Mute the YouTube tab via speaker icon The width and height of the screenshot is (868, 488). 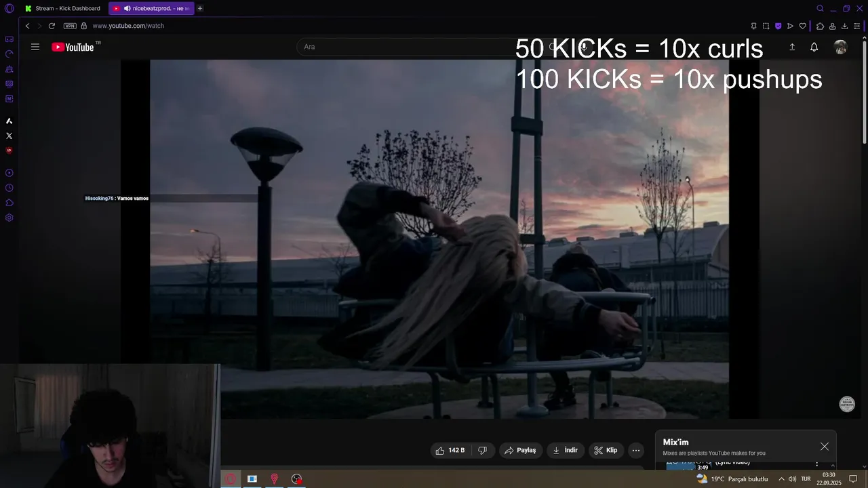tap(127, 8)
